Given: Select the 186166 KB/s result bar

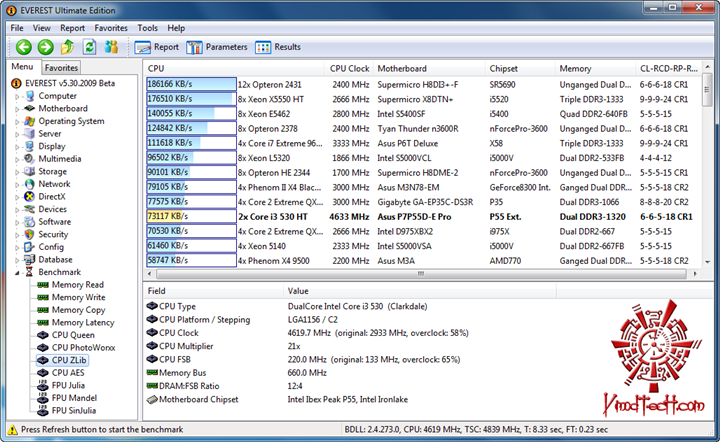Looking at the screenshot, I should pyautogui.click(x=191, y=84).
